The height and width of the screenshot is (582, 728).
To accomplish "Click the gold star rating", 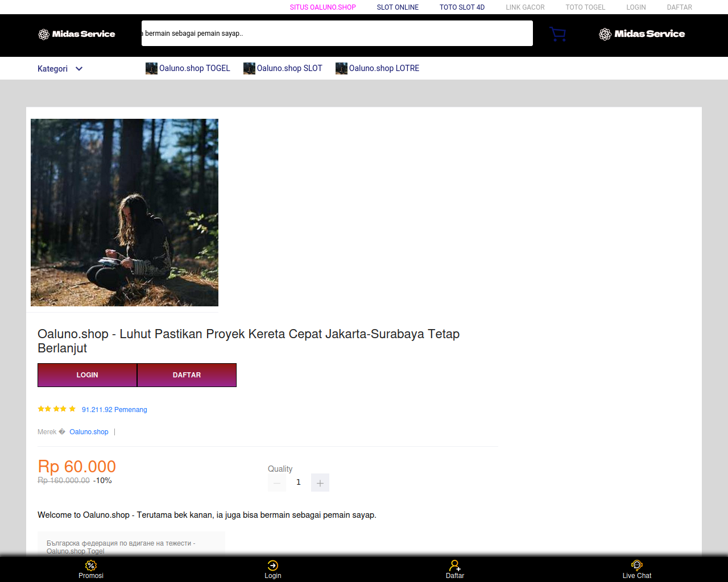I will tap(57, 409).
